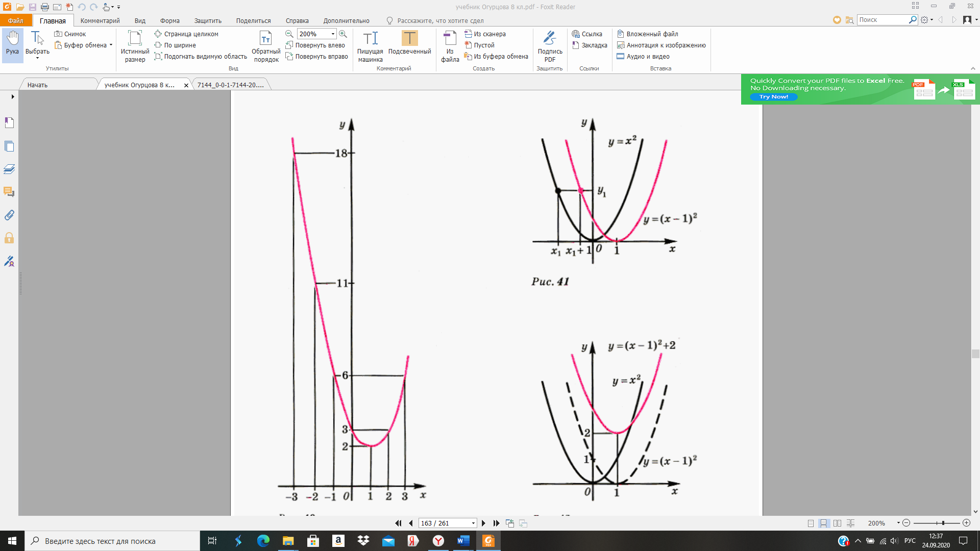Viewport: 980px width, 551px height.
Task: Expand the left navigation panel arrow
Action: pyautogui.click(x=12, y=96)
